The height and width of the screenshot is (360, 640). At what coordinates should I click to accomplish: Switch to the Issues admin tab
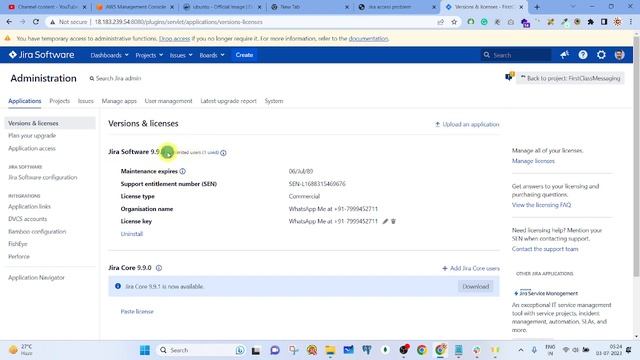click(x=86, y=101)
